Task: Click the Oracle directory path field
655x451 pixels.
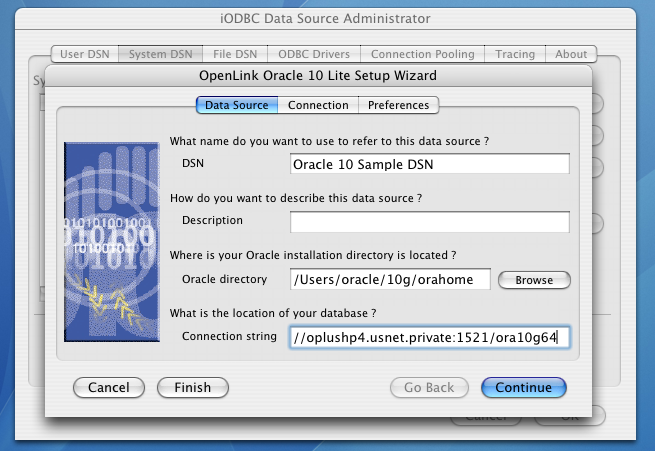Action: tap(390, 279)
